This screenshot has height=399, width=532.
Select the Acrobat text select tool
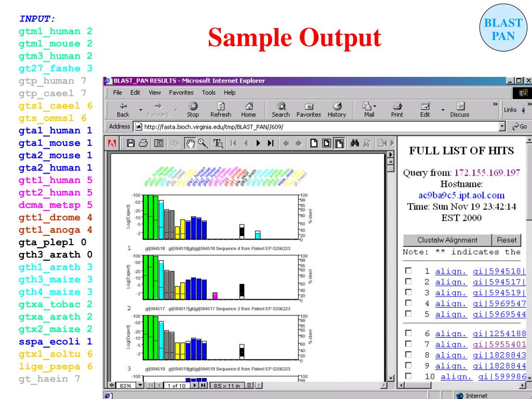[x=218, y=143]
